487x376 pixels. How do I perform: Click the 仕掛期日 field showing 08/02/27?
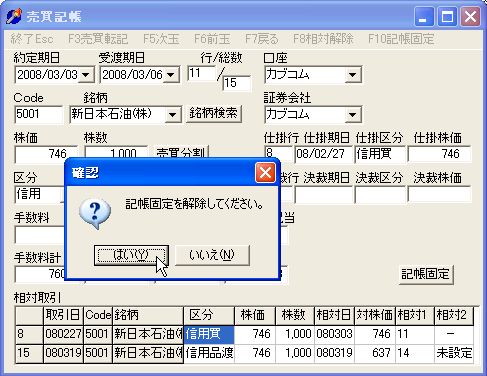(323, 154)
